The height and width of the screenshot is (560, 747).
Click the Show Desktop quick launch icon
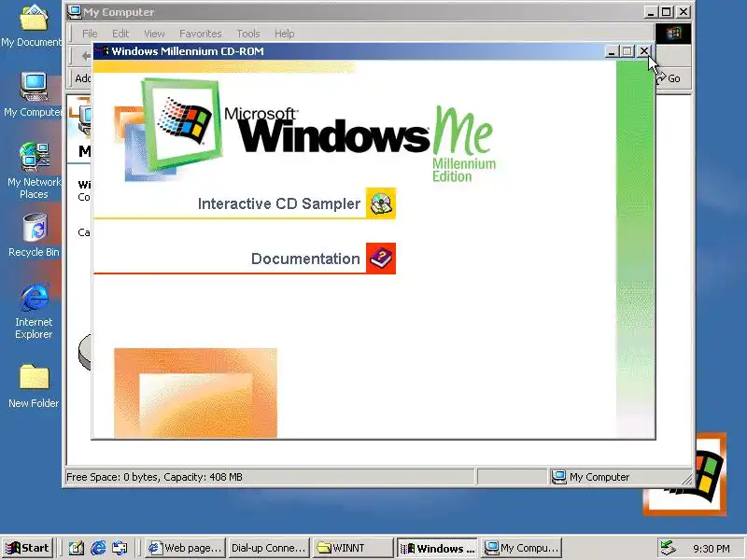(x=77, y=548)
